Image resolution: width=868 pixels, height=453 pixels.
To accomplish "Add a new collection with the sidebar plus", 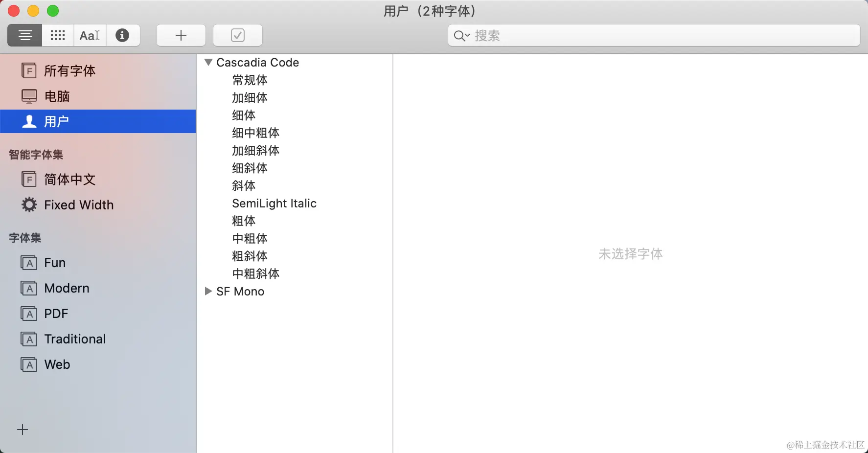I will (x=23, y=430).
